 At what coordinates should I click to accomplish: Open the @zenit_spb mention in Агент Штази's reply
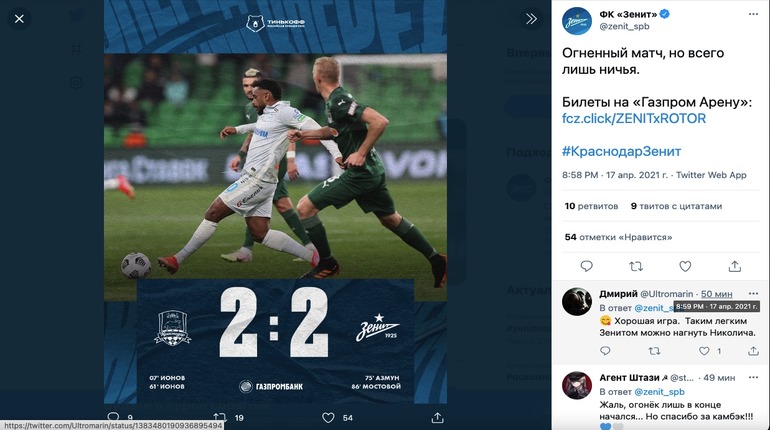pos(659,392)
